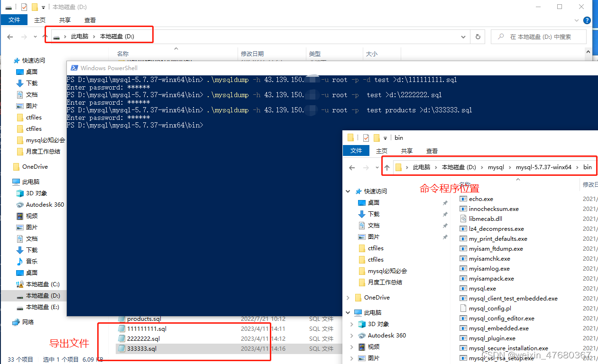Collapse 快速访问 in bin window pane

[348, 191]
